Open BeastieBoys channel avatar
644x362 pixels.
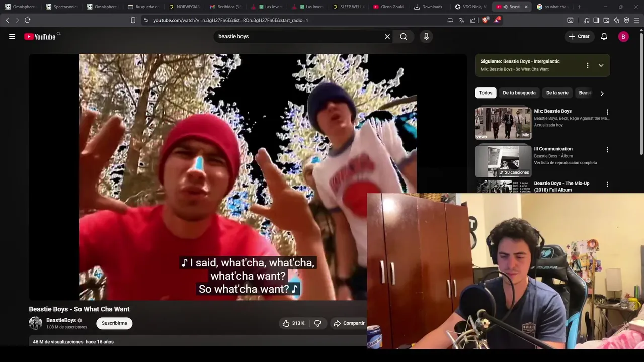click(36, 323)
